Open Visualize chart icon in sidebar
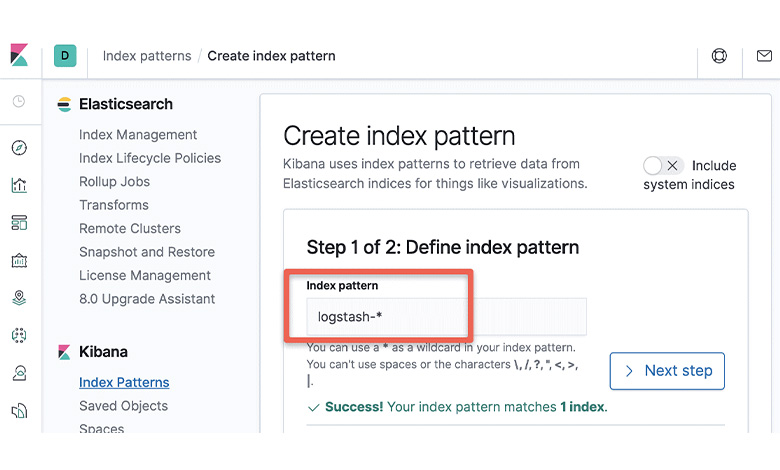 pos(19,186)
